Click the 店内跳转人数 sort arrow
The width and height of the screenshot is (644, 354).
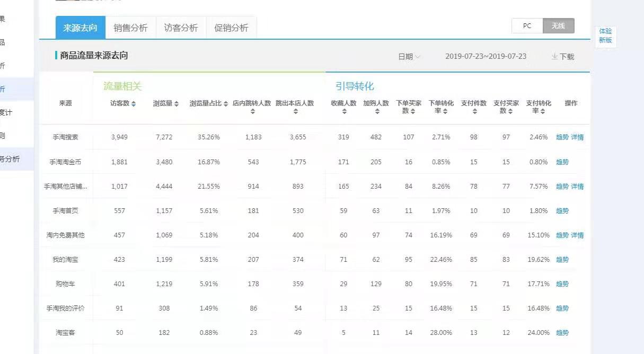pyautogui.click(x=253, y=112)
